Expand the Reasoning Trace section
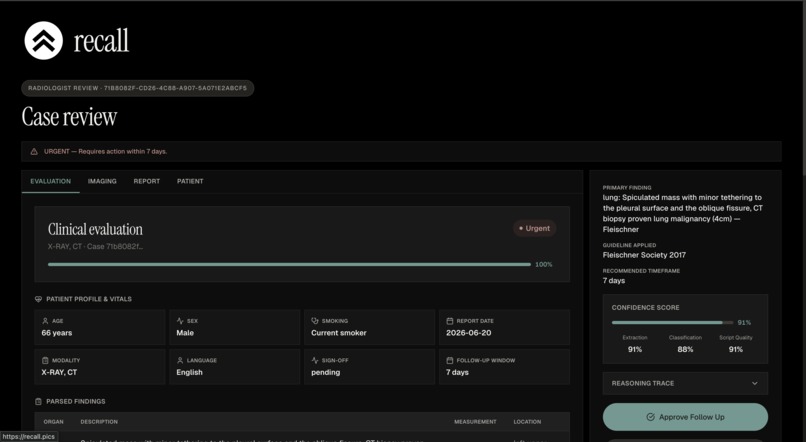806x442 pixels. tap(685, 383)
